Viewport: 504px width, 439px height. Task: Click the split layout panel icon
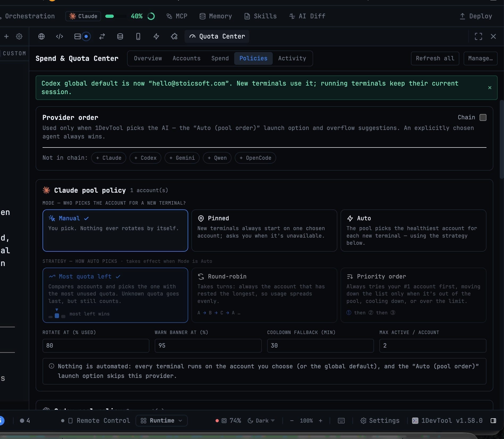coord(77,36)
